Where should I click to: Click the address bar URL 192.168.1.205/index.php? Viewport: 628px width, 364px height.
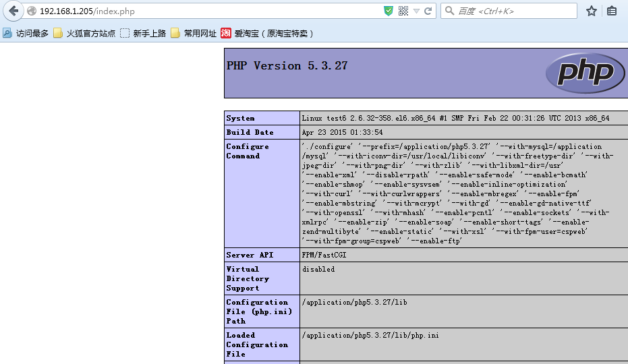(x=88, y=11)
